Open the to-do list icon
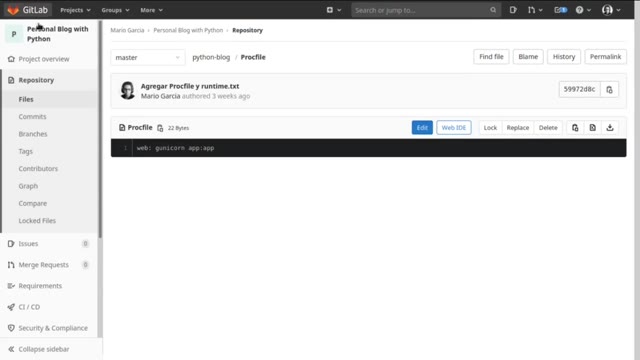 click(x=560, y=10)
